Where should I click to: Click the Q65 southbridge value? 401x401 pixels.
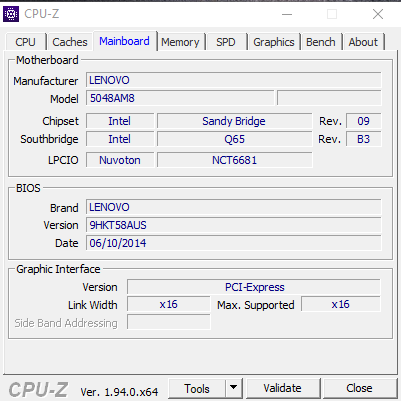tap(235, 139)
